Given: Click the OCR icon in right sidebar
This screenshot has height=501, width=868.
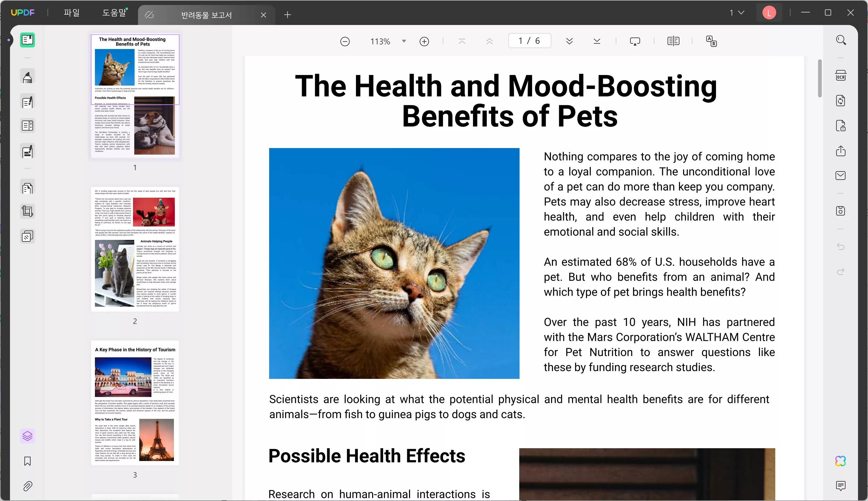Looking at the screenshot, I should [x=841, y=75].
